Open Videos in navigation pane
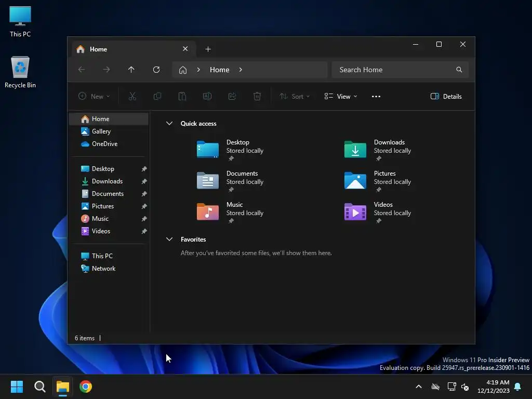 (x=101, y=231)
